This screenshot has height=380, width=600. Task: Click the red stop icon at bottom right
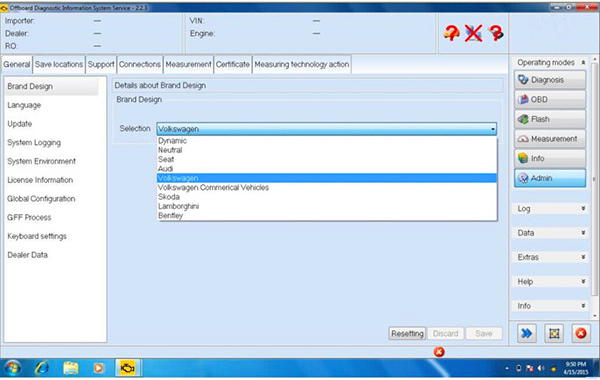click(580, 333)
